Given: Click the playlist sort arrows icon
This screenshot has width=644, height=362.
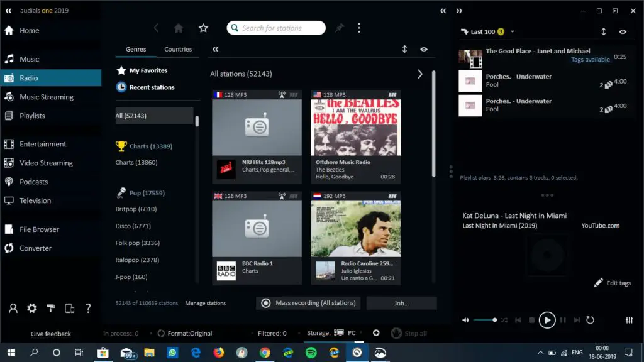Looking at the screenshot, I should click(x=604, y=31).
